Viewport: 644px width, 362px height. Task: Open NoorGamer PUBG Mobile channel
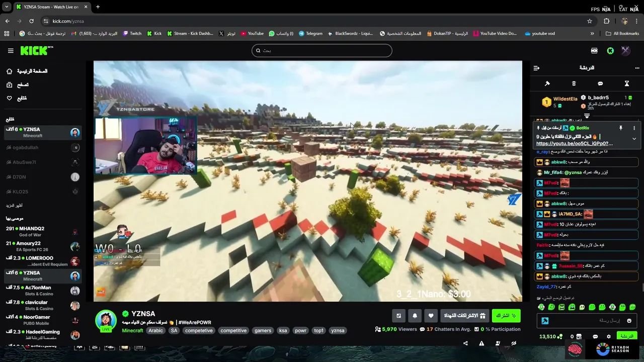click(x=43, y=320)
